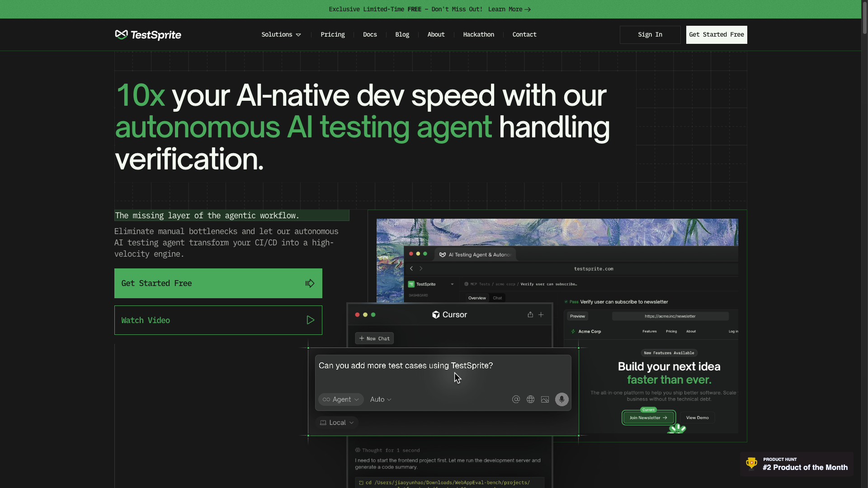
Task: Open the Hackathon nav link
Action: pyautogui.click(x=478, y=35)
